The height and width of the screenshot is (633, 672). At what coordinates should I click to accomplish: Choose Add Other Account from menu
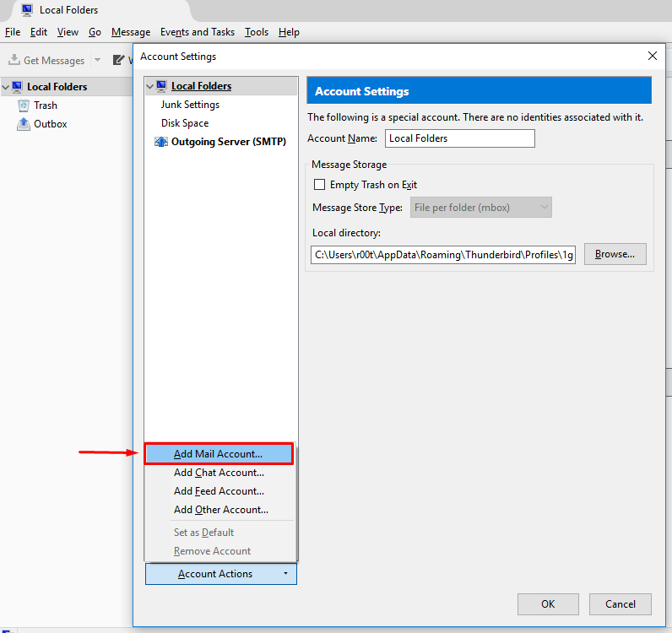click(221, 510)
